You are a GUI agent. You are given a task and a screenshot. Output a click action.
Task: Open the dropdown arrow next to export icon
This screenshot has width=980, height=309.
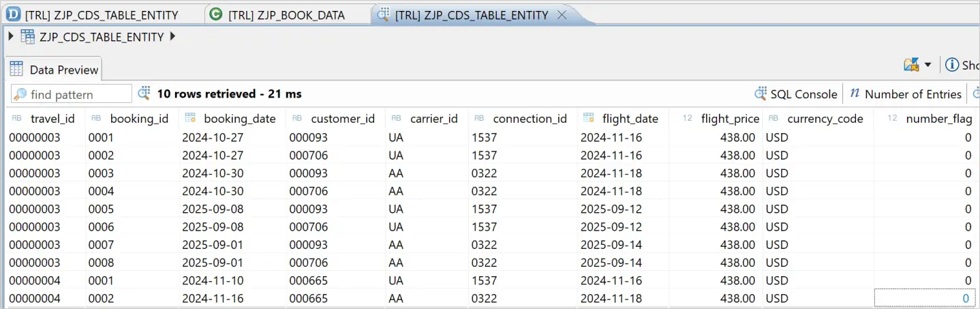point(928,65)
